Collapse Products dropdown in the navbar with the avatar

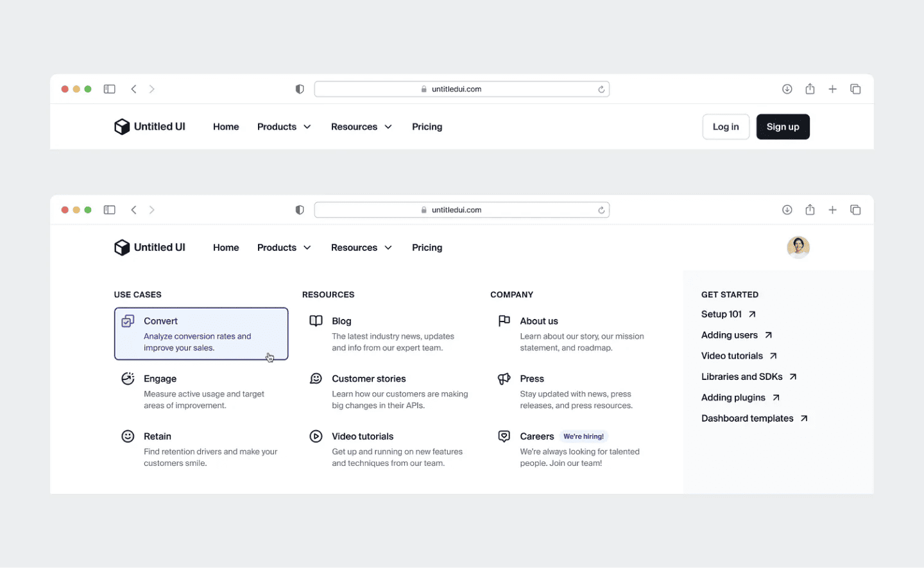[x=284, y=248]
